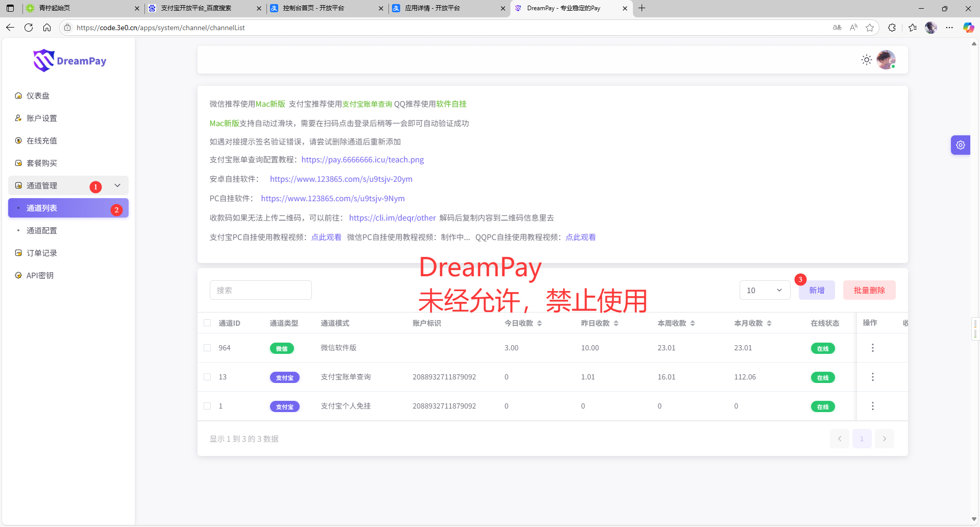This screenshot has width=980, height=527.
Task: Click the 新增 button
Action: 816,290
